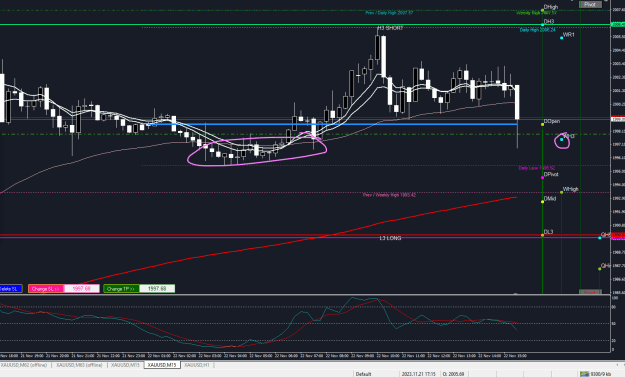
Task: Click the 8300/9 kb connection status indicator
Action: click(596, 374)
